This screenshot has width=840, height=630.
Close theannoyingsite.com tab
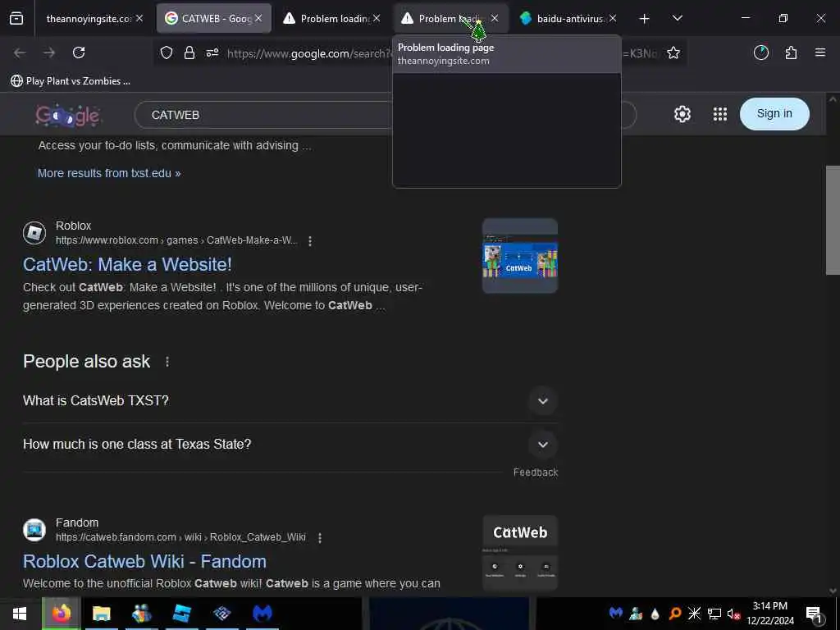click(139, 19)
